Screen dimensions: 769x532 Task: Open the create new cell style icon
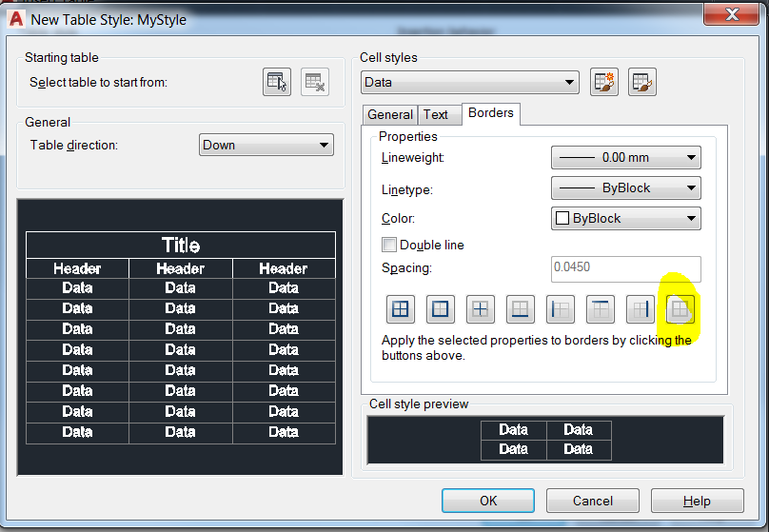point(603,82)
